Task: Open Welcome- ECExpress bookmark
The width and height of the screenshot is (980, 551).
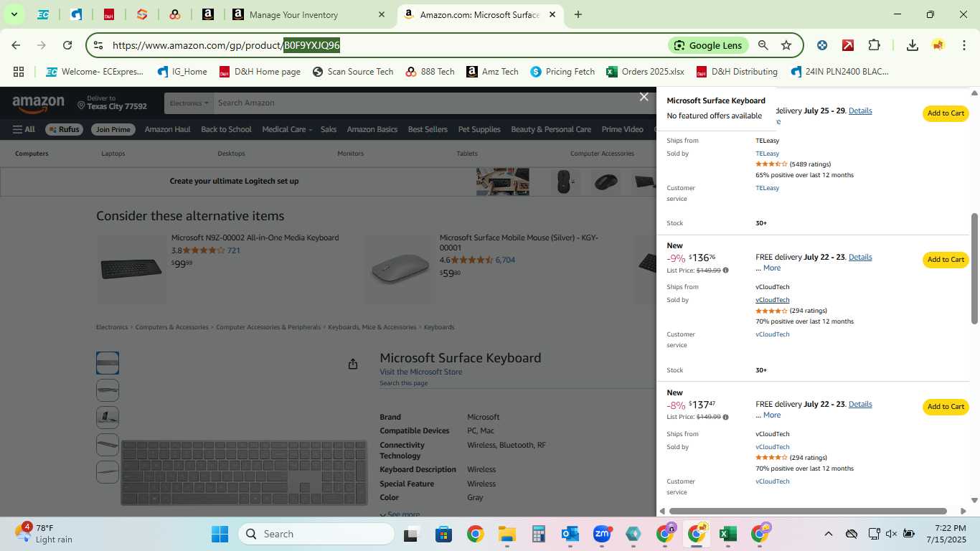Action: coord(95,72)
